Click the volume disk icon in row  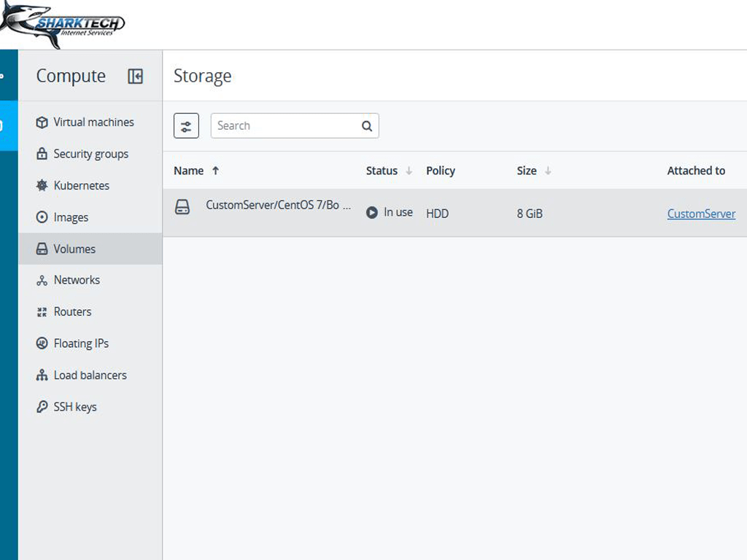[x=182, y=208]
